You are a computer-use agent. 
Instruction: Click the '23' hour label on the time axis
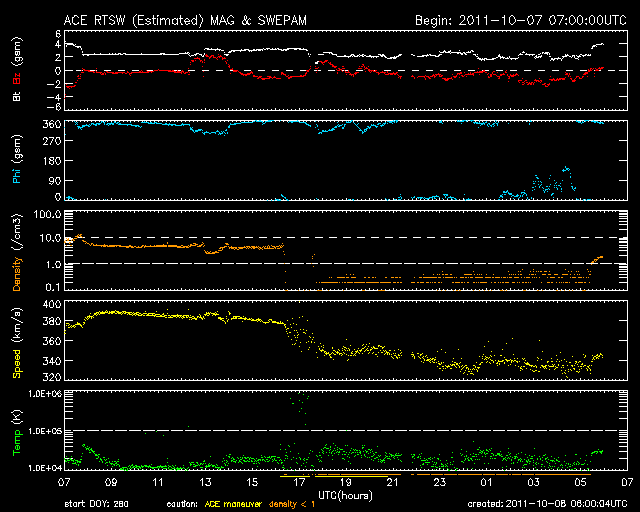point(440,483)
